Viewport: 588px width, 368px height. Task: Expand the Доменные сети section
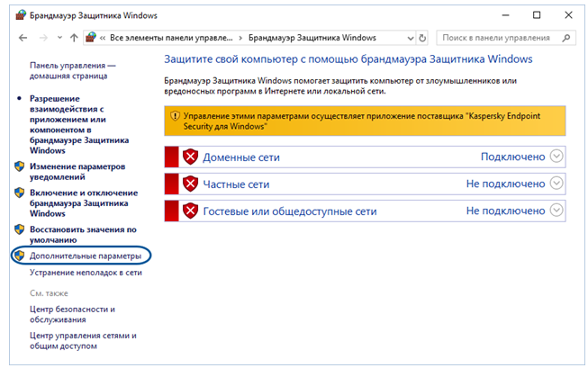[x=556, y=157]
